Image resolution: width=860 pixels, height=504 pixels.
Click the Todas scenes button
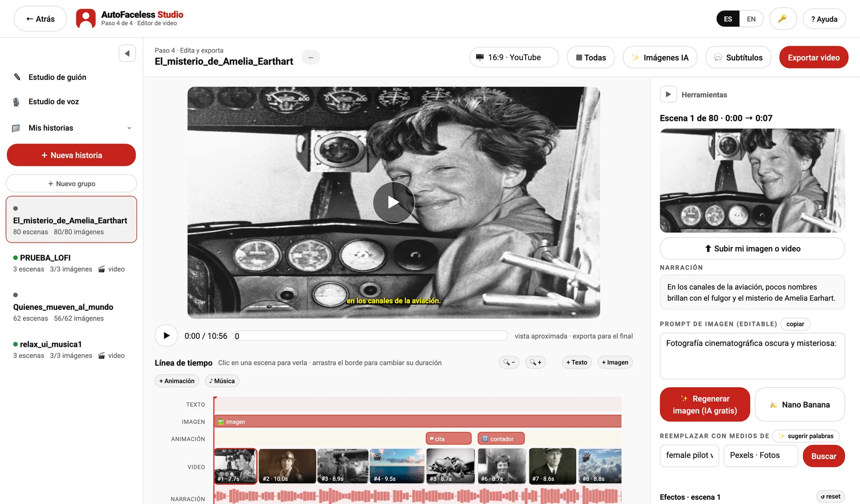coord(590,57)
